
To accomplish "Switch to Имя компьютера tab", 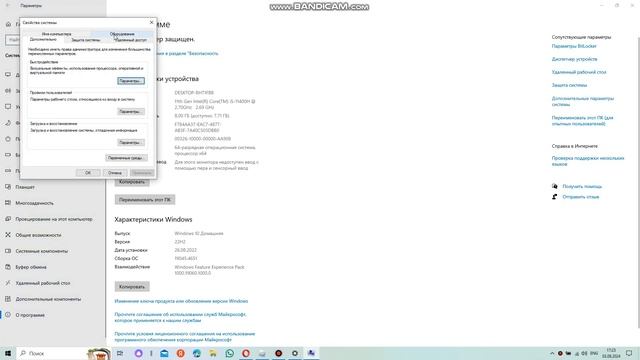I will coord(57,34).
